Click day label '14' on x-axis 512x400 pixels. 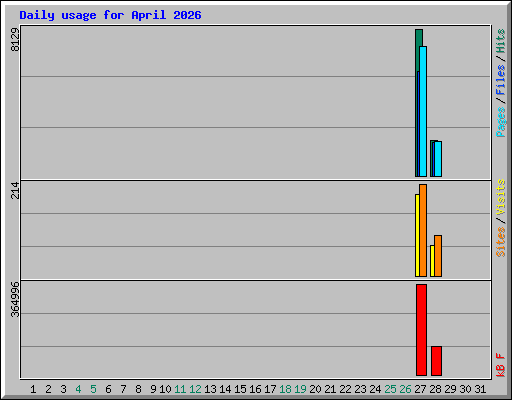coord(225,389)
